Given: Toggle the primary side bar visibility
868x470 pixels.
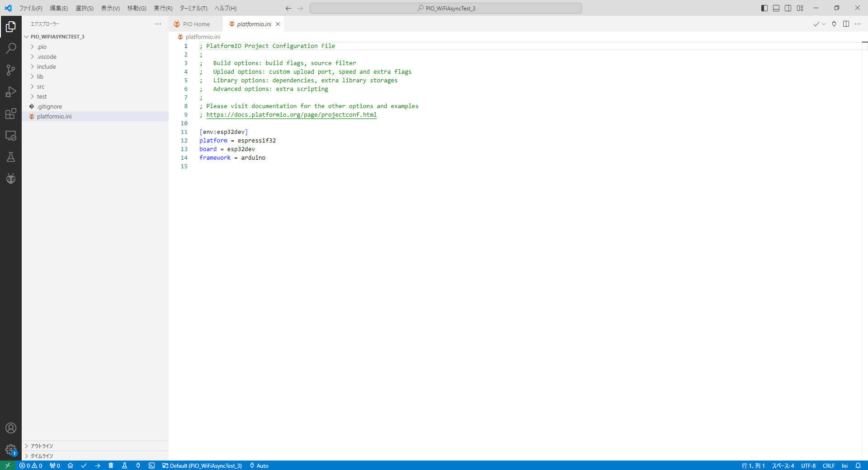Looking at the screenshot, I should pos(764,8).
